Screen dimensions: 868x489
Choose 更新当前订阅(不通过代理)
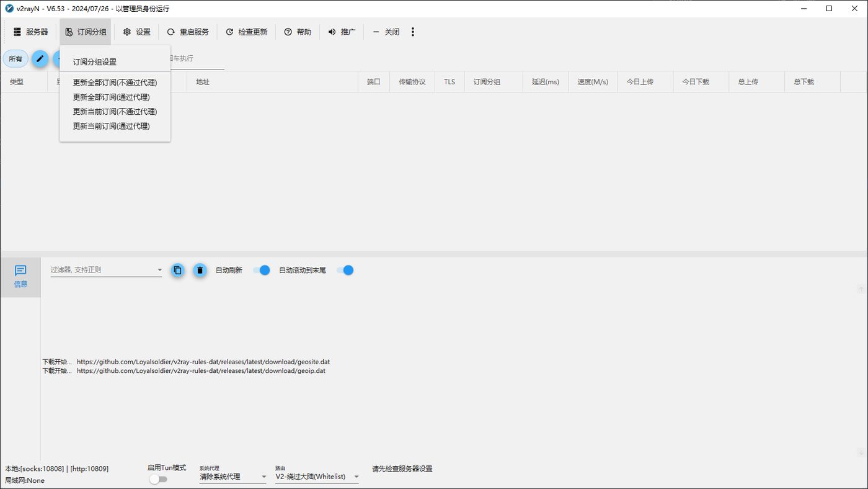pyautogui.click(x=115, y=112)
